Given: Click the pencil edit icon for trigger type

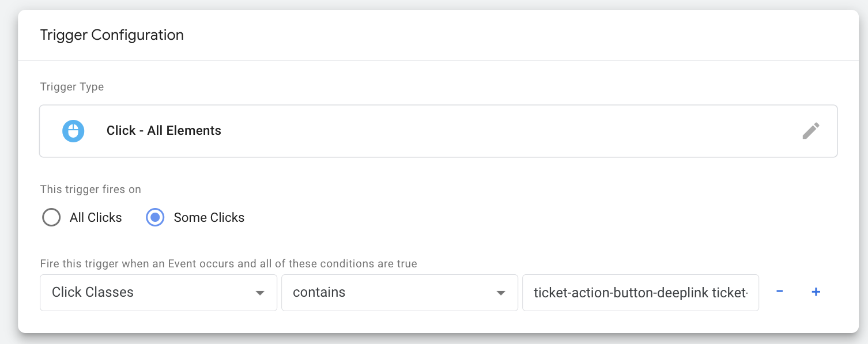Looking at the screenshot, I should click(x=810, y=131).
